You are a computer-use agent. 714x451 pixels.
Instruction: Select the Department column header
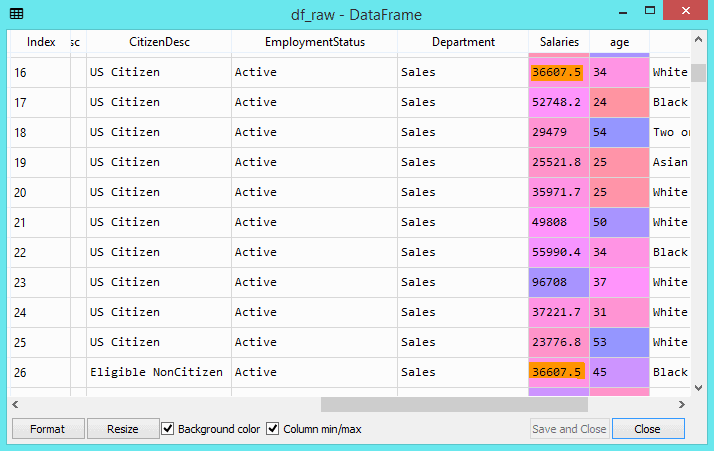point(463,42)
